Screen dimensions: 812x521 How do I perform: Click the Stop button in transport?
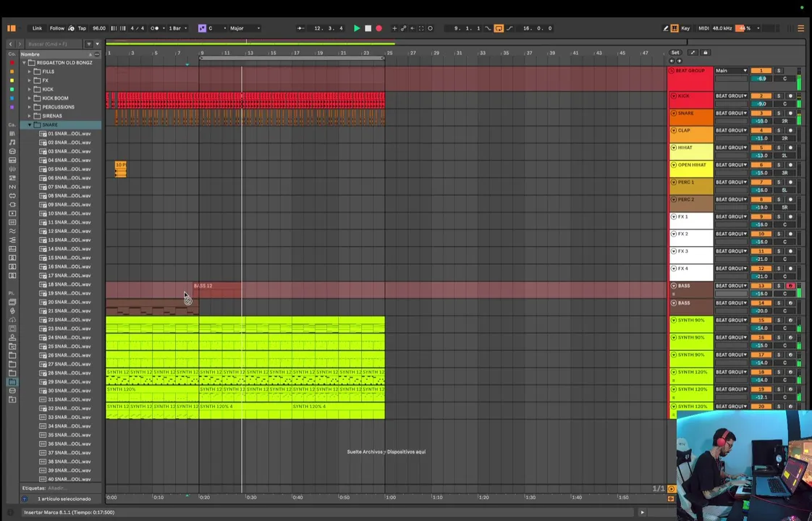click(368, 28)
